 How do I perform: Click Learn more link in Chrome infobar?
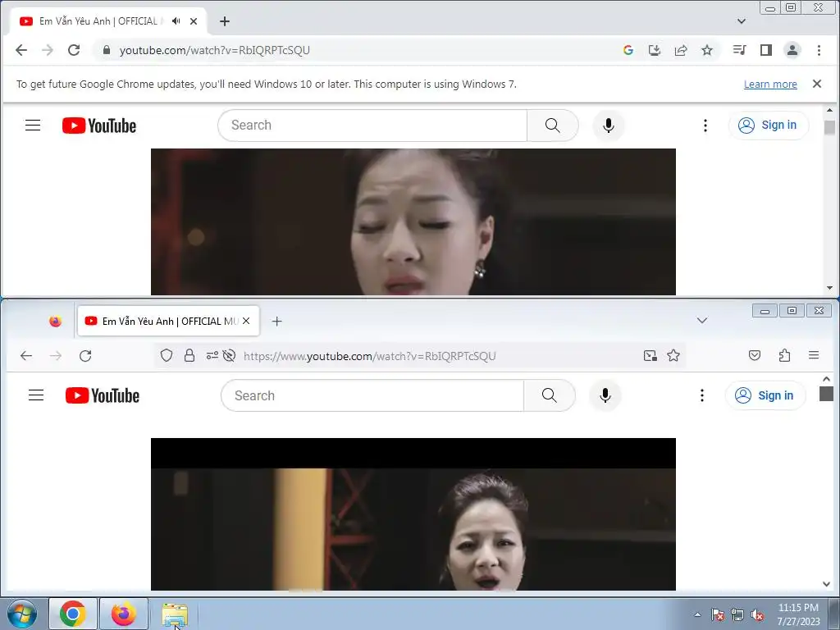[x=770, y=84]
